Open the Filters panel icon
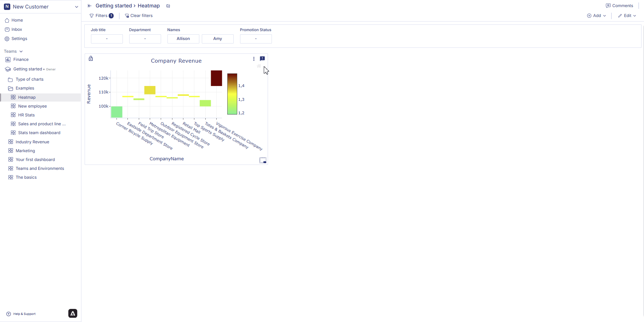 click(x=92, y=16)
